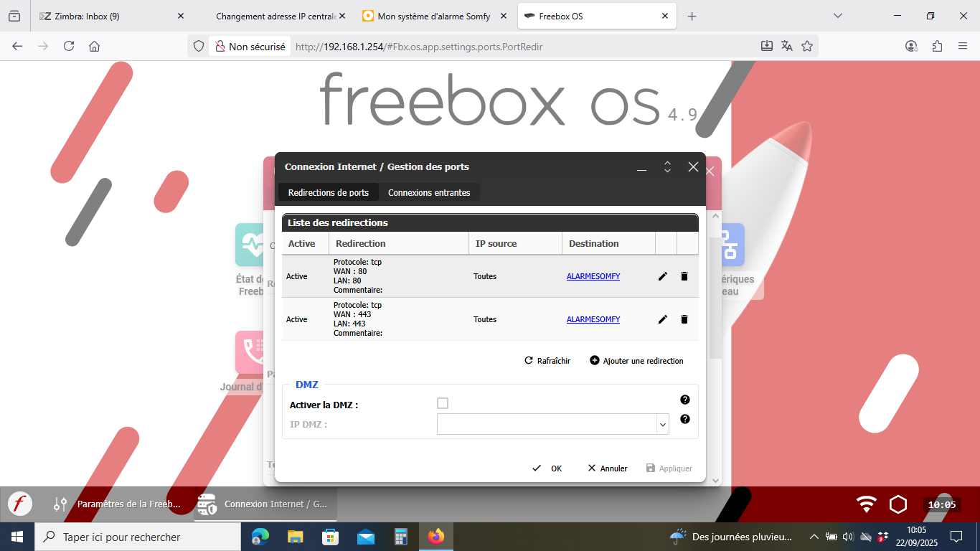Edit the port 443 redirection entry

click(x=662, y=319)
